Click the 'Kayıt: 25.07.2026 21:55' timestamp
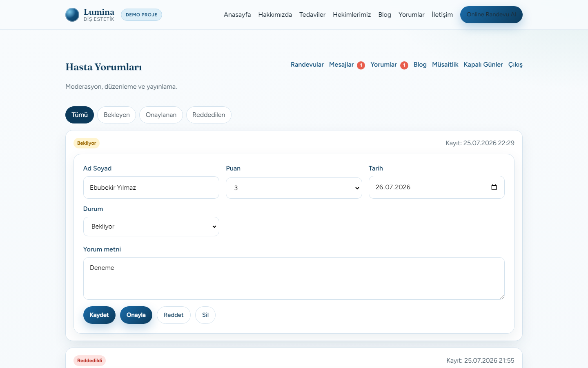The image size is (588, 368). (480, 361)
